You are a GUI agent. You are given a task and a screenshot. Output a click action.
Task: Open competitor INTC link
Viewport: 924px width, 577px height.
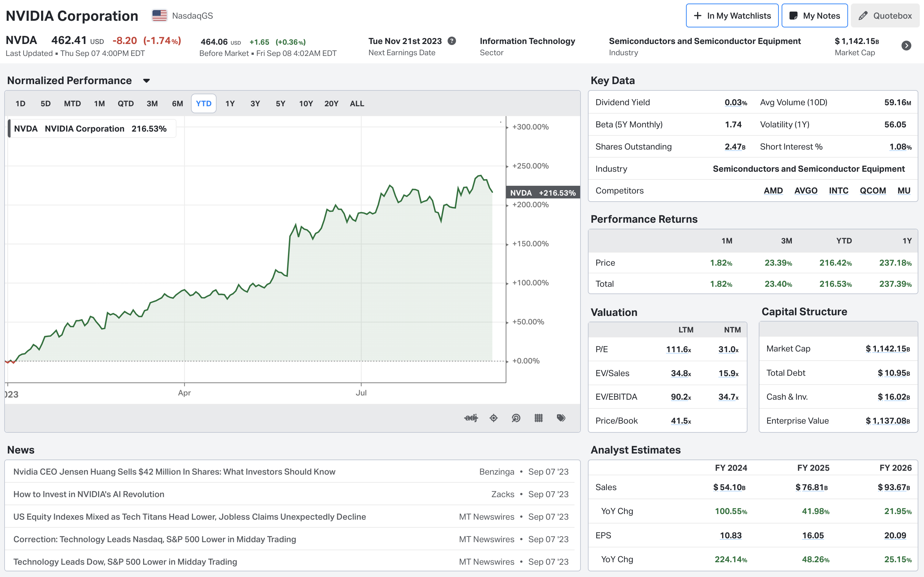pyautogui.click(x=839, y=191)
